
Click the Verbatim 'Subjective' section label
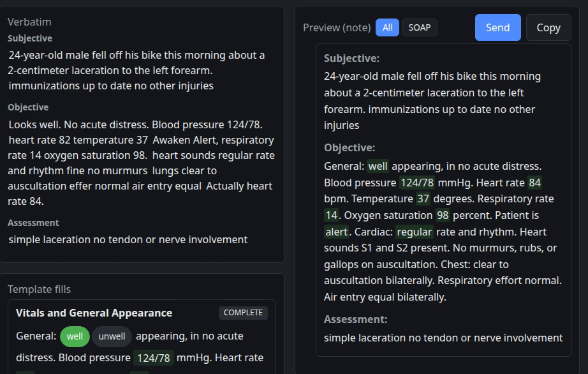[x=29, y=38]
